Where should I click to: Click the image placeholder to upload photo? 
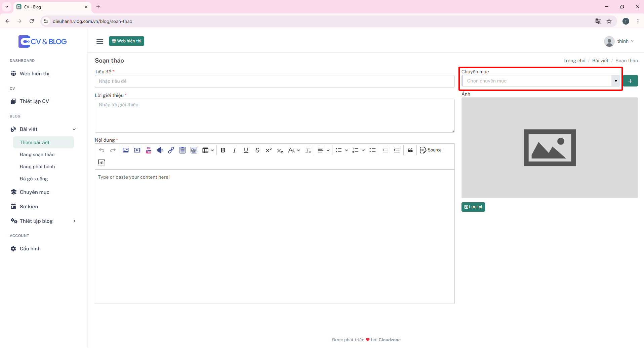tap(550, 148)
